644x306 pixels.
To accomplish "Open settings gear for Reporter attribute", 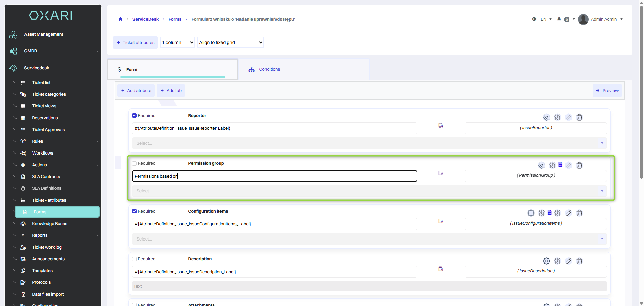I will point(546,117).
